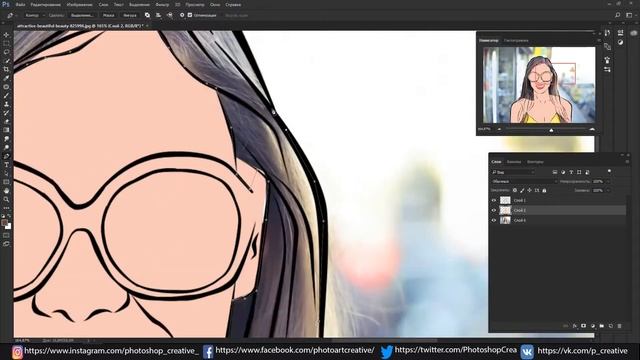Click the search icon at top right
This screenshot has height=360, width=640.
(618, 15)
